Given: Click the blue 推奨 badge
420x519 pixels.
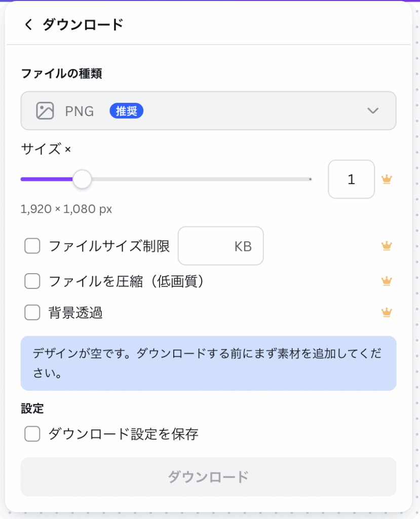Looking at the screenshot, I should point(127,111).
